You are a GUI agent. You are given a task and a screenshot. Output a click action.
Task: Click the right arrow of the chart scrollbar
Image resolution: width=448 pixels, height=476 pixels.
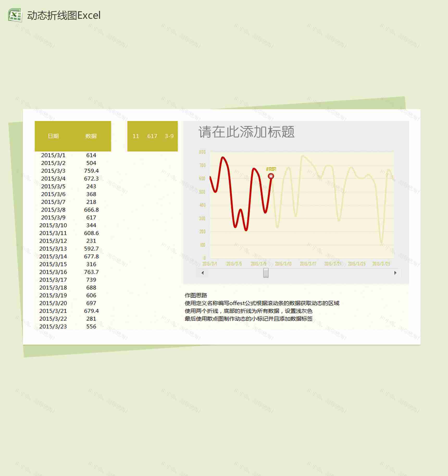coord(395,273)
